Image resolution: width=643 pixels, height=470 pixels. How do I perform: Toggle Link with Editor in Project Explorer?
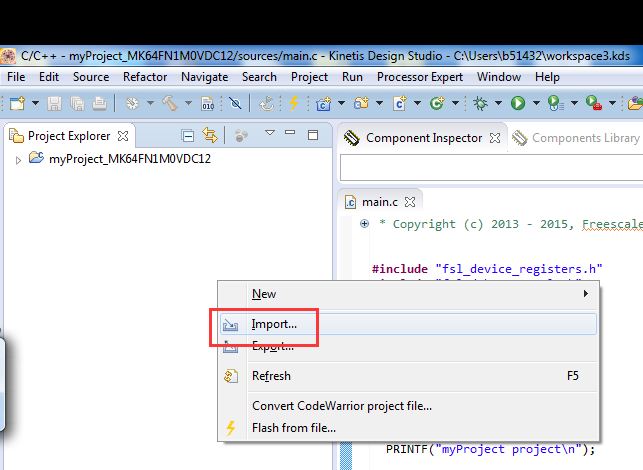pos(210,135)
